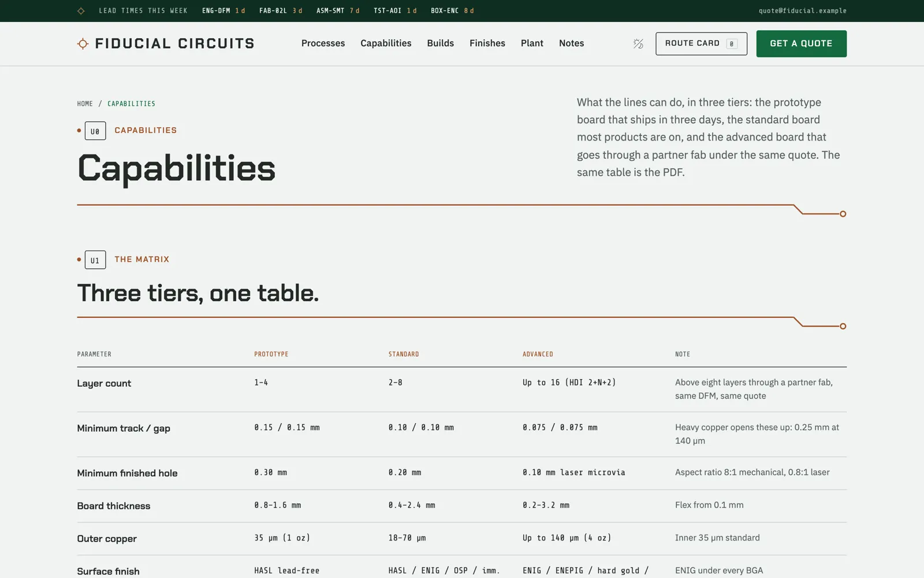This screenshot has width=924, height=578.
Task: Click the '0.15 / 0.15 mm' cell
Action: point(287,428)
